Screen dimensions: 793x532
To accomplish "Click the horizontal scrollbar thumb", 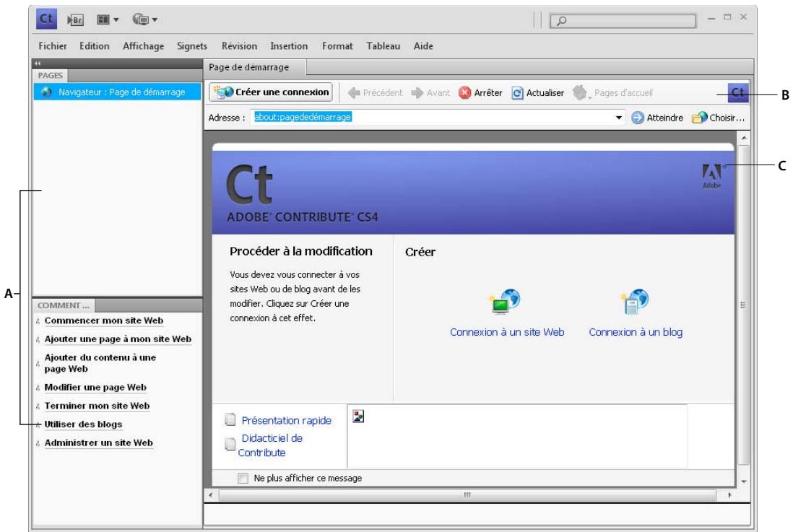I will (x=467, y=495).
